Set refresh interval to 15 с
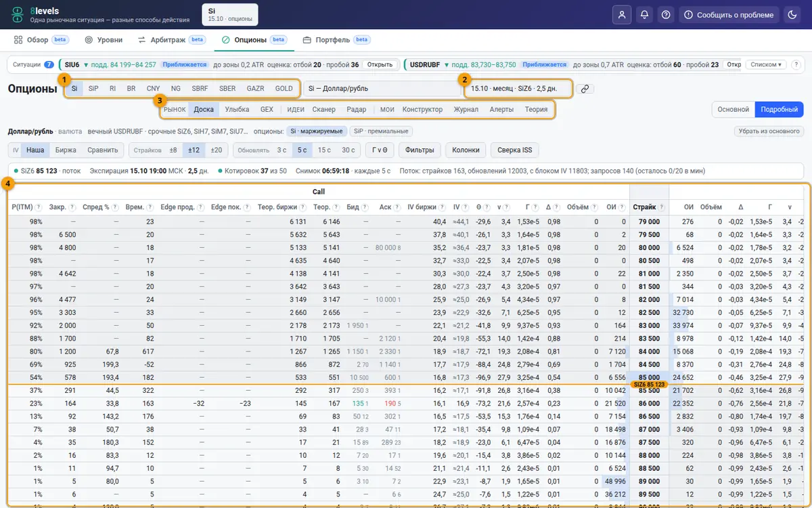 [x=325, y=150]
